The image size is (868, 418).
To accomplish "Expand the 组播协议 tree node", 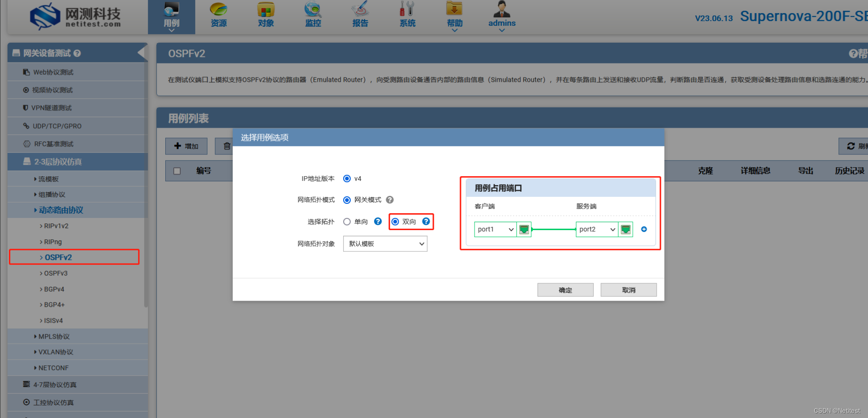I will pyautogui.click(x=77, y=194).
